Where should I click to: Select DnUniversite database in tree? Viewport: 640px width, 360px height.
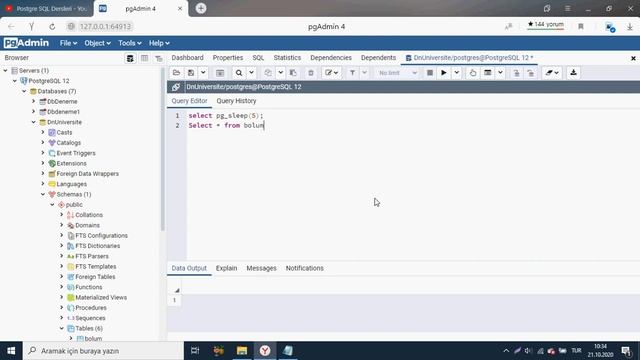[x=64, y=122]
